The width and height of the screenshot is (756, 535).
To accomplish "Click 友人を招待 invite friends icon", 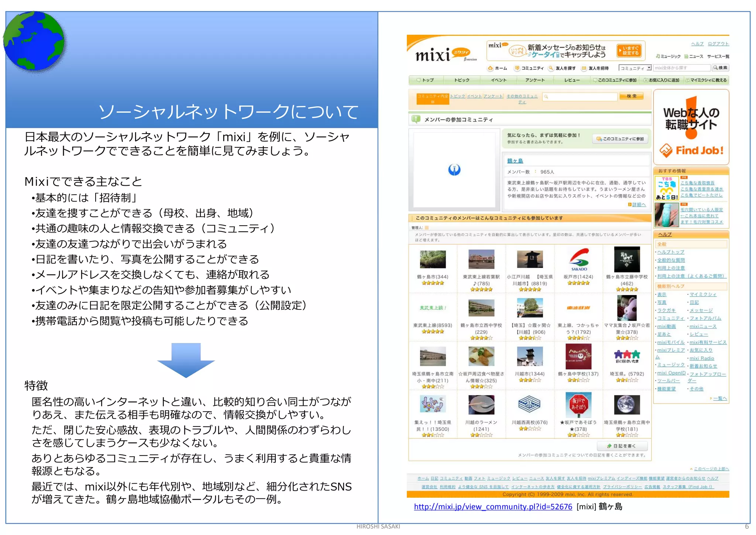I will [x=595, y=68].
